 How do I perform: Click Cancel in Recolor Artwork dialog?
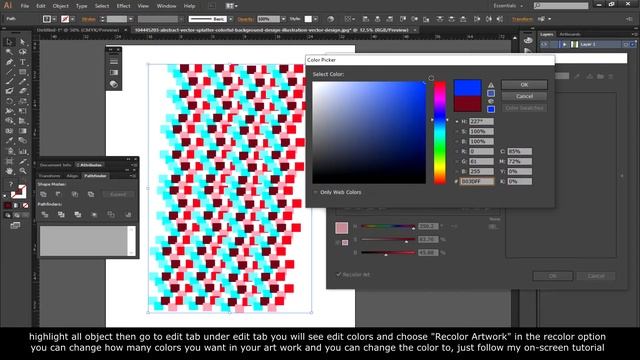pos(596,276)
